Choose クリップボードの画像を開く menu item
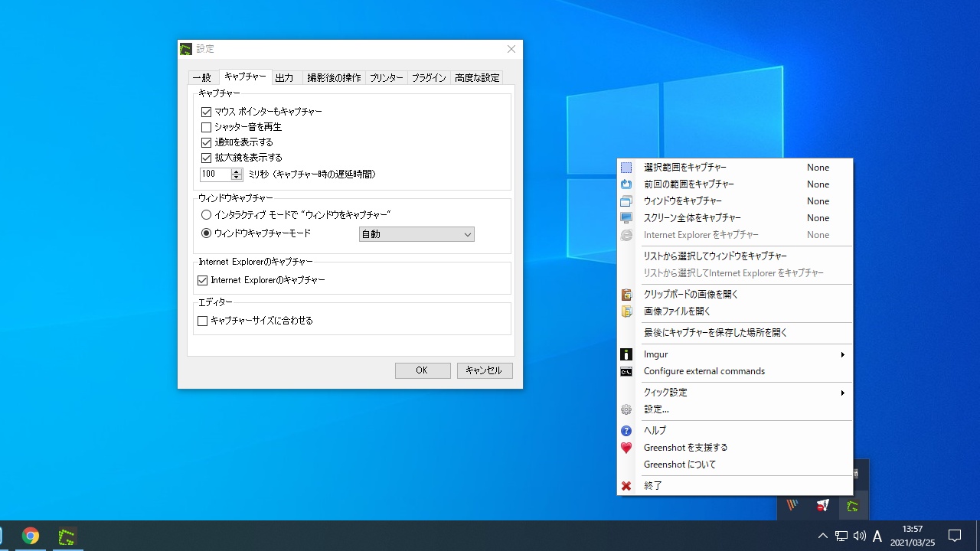The width and height of the screenshot is (980, 551). 735,295
